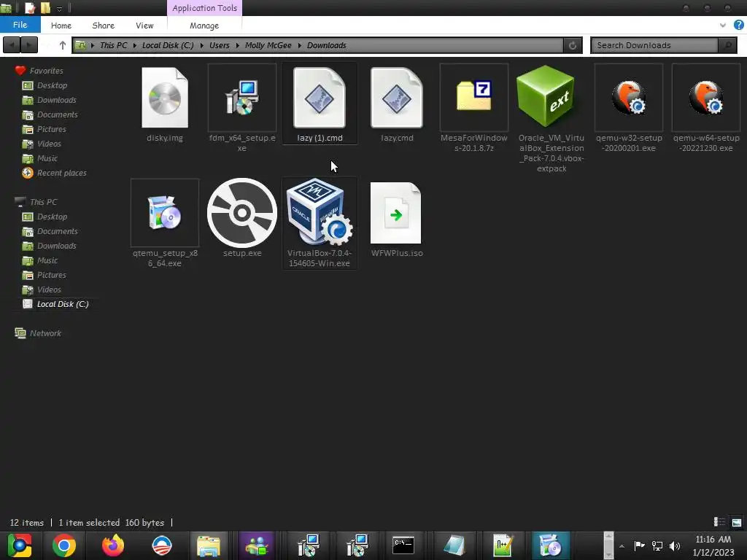Go forward with the Forward arrow button
This screenshot has width=747, height=560.
coord(29,45)
